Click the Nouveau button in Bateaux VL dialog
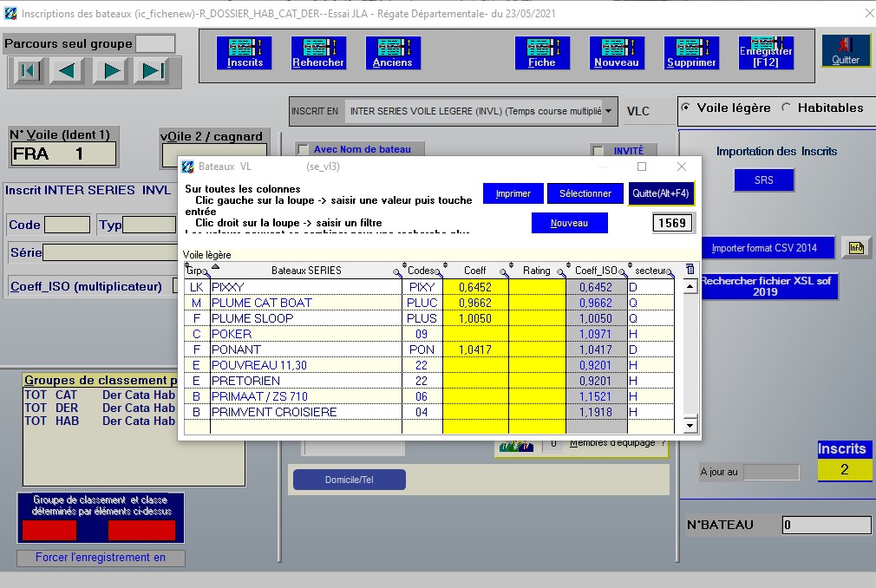 [x=569, y=223]
